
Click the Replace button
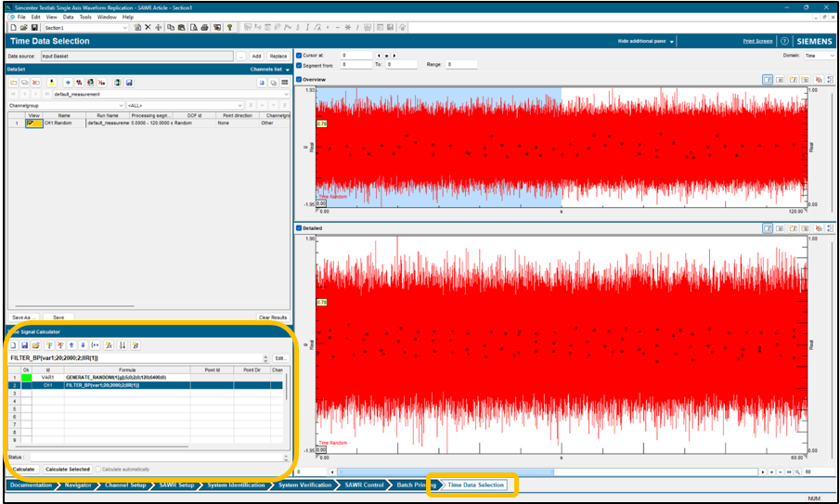(278, 56)
